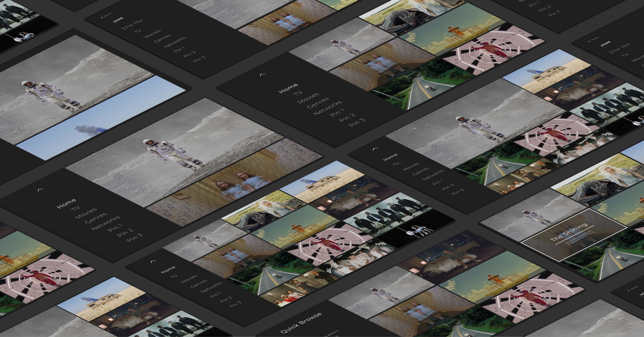
Task: Choose Pin 1 in the menu above Quick Browse
Action: pyautogui.click(x=216, y=294)
